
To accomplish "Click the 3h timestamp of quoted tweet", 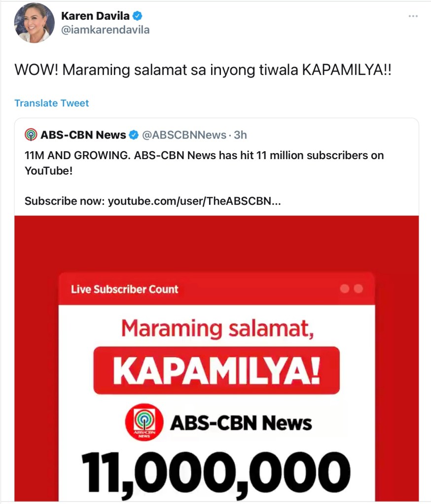I will click(x=240, y=134).
